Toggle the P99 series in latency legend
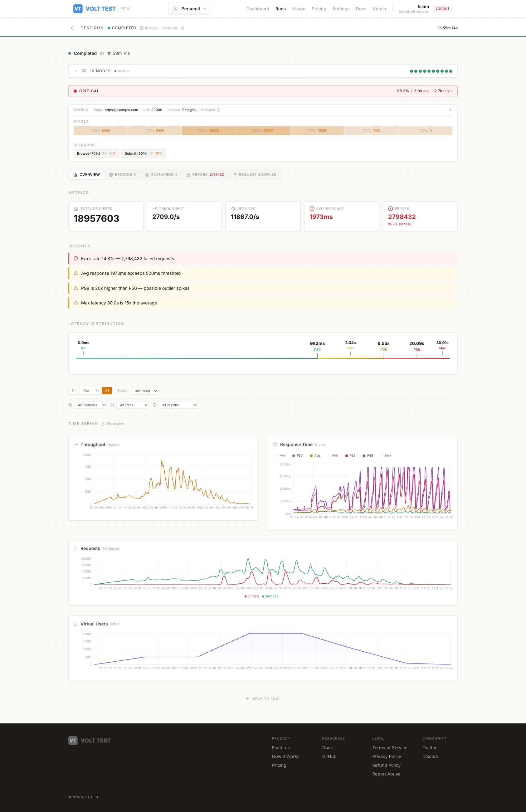The image size is (526, 812). click(368, 455)
